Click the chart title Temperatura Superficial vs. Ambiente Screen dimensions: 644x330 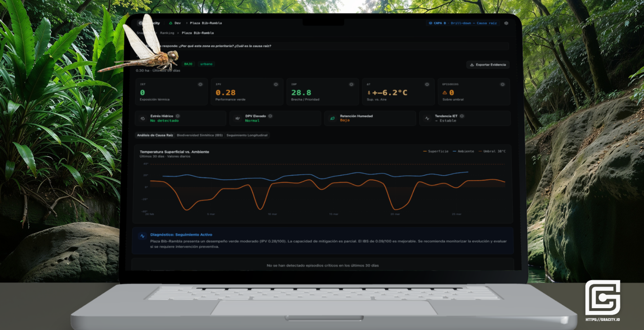[174, 152]
